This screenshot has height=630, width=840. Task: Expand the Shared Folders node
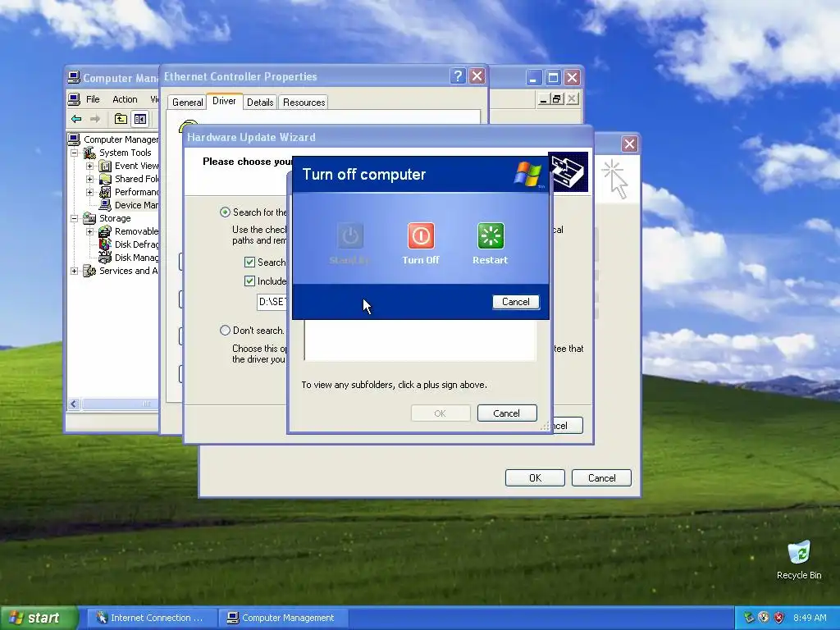(x=90, y=179)
